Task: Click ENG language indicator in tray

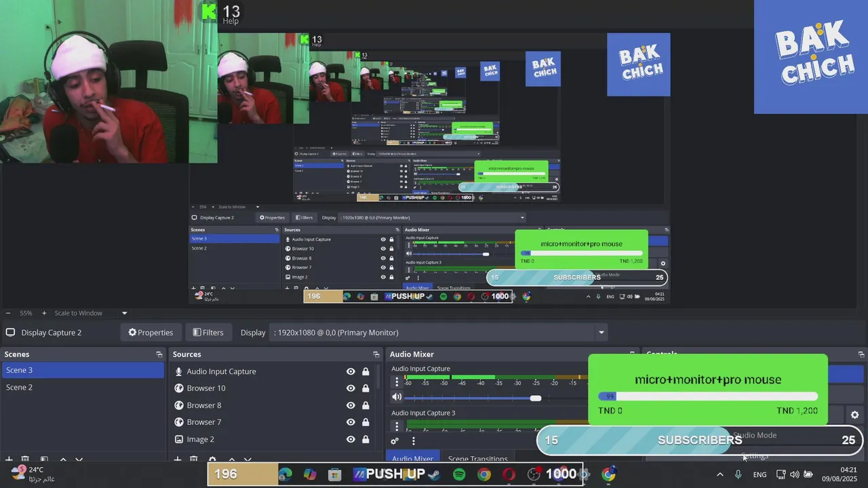Action: (x=759, y=474)
